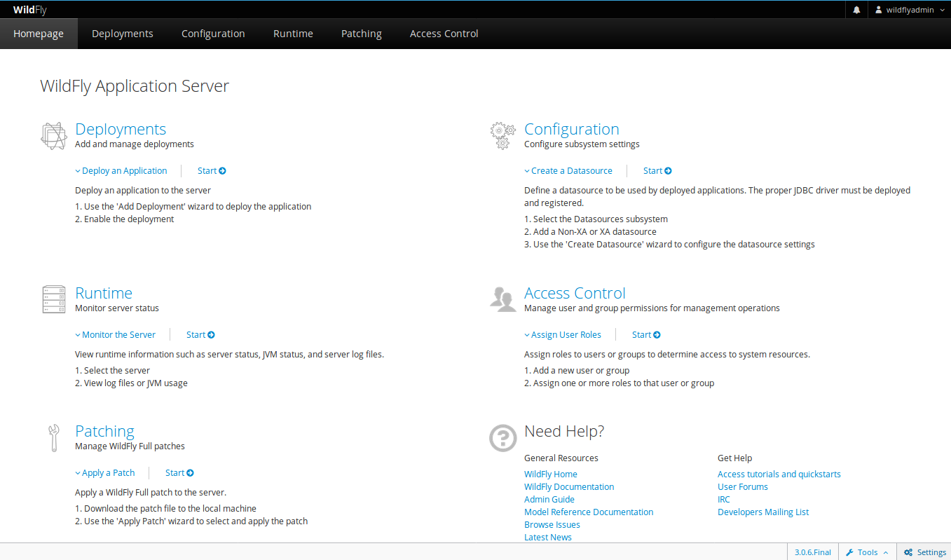Viewport: 951px width, 560px height.
Task: Click the WildFly logo
Action: 29,10
